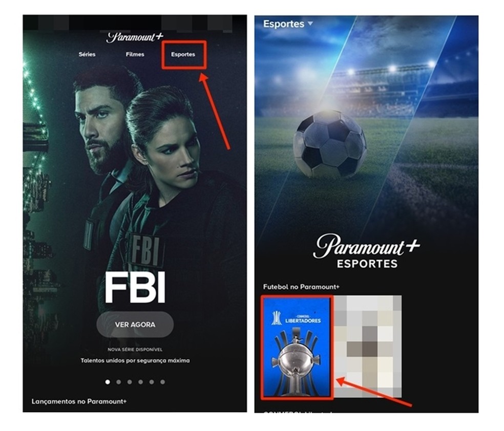Tap the Paramount+ logo above the tabs
This screenshot has height=431, width=504.
pyautogui.click(x=135, y=37)
